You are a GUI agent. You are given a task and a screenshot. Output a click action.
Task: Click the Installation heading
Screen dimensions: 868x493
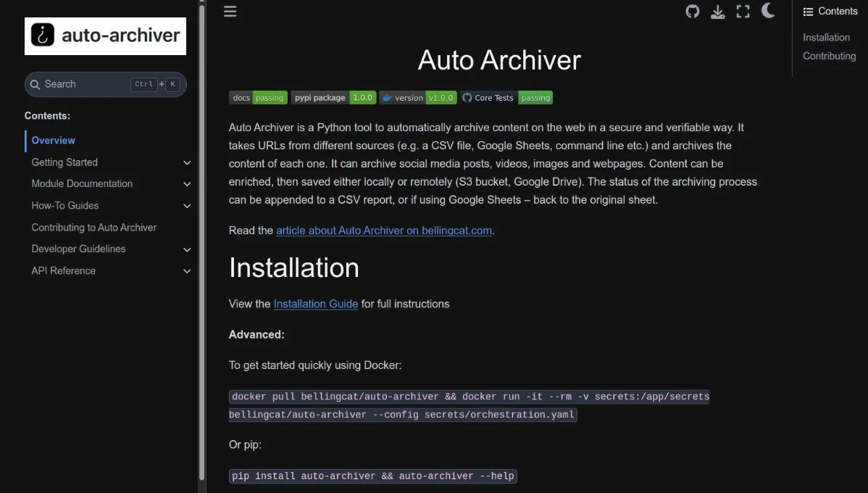(x=294, y=268)
